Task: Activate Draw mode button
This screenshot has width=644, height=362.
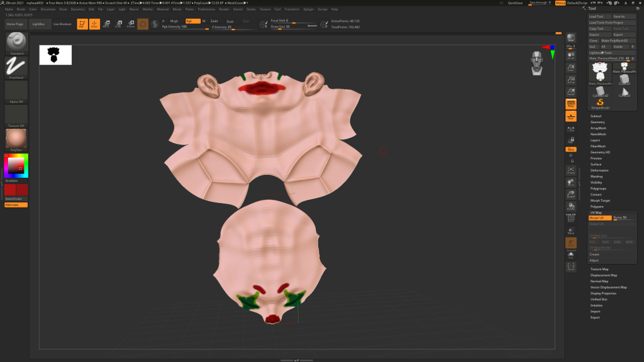Action: coord(94,25)
